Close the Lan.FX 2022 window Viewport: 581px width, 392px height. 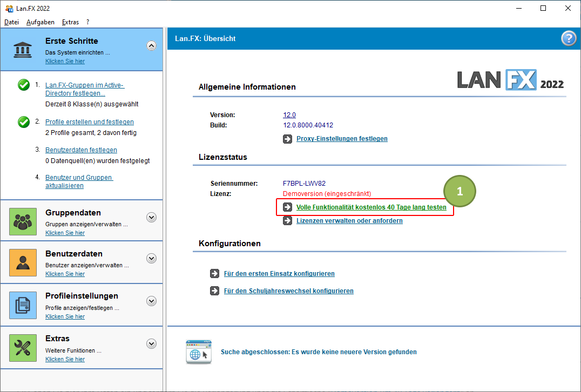point(568,8)
